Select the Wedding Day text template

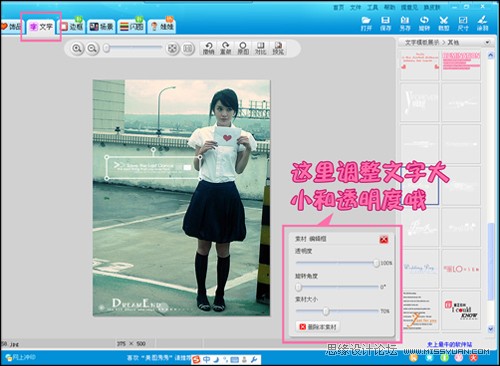420,269
